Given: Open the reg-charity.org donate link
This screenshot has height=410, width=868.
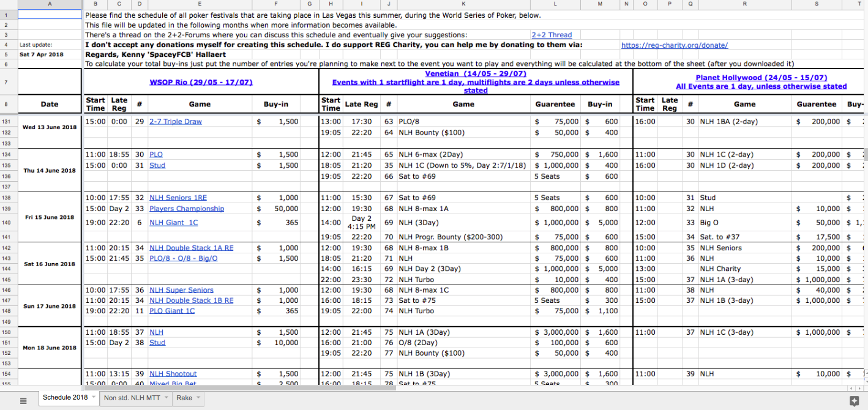Looking at the screenshot, I should pyautogui.click(x=674, y=45).
